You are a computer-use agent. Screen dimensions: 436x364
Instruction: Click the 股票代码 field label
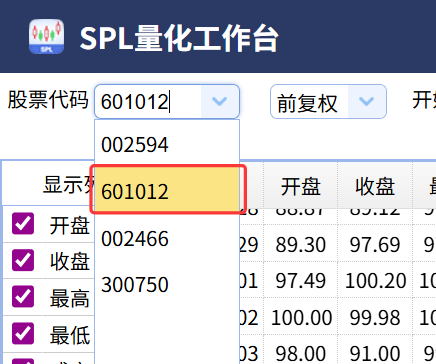click(x=48, y=100)
